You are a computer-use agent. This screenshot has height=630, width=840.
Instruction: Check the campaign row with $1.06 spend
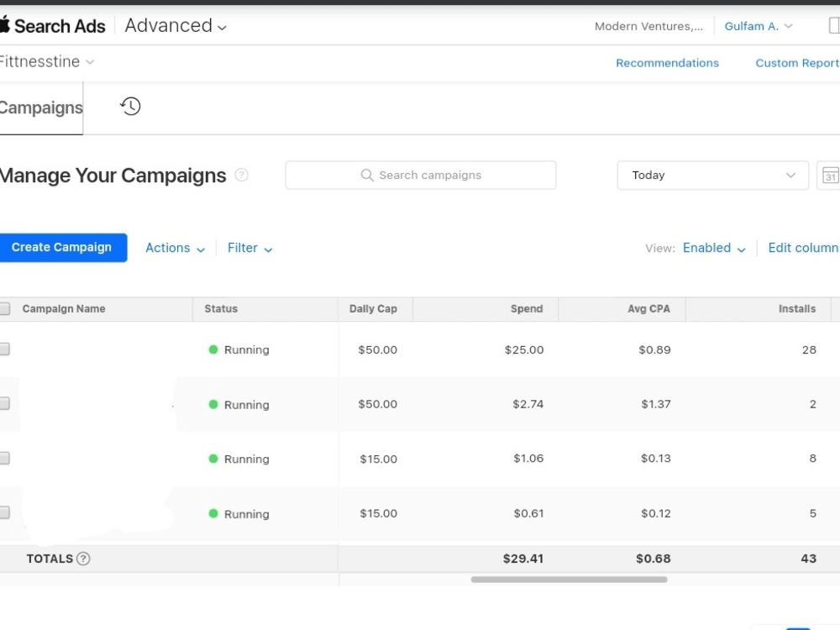pos(4,458)
